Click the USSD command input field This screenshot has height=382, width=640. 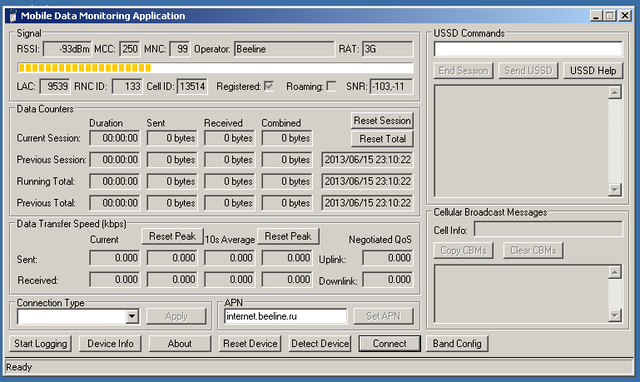click(528, 49)
